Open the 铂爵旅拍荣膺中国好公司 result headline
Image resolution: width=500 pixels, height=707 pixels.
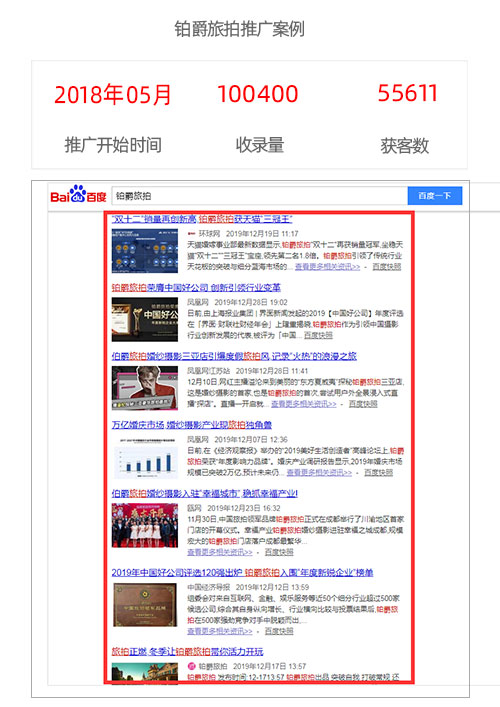pyautogui.click(x=196, y=288)
